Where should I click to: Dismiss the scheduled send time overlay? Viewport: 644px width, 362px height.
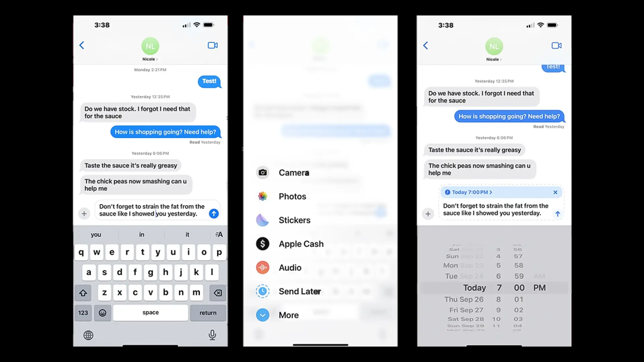(555, 192)
